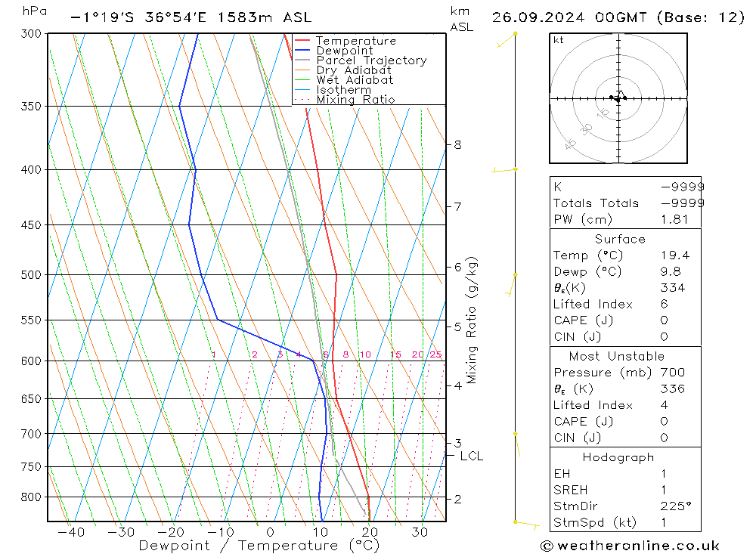756x554 pixels.
Task: Click the surface Dewp value 9.8
Action: tap(671, 271)
